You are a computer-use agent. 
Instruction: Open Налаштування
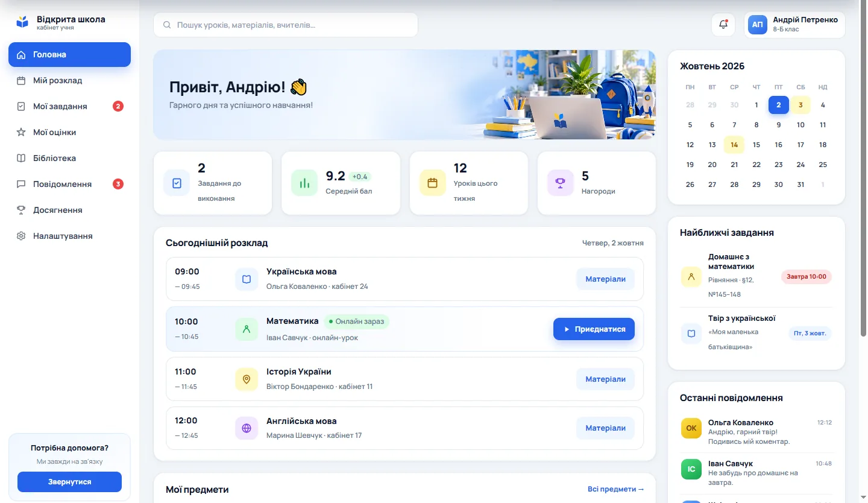(x=69, y=236)
